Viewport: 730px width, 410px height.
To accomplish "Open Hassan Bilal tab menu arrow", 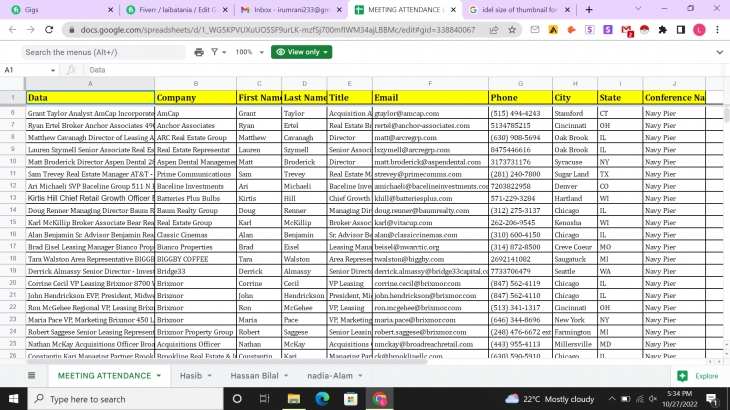I will 286,376.
